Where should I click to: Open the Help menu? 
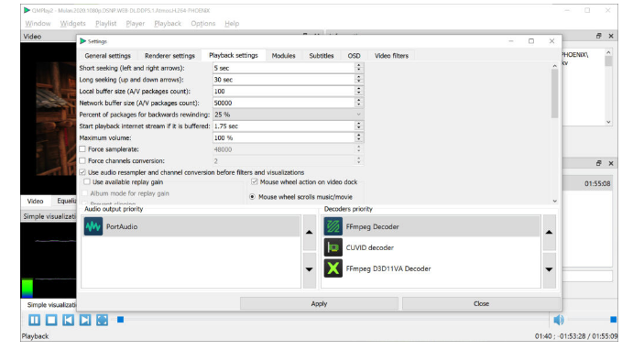pyautogui.click(x=232, y=24)
